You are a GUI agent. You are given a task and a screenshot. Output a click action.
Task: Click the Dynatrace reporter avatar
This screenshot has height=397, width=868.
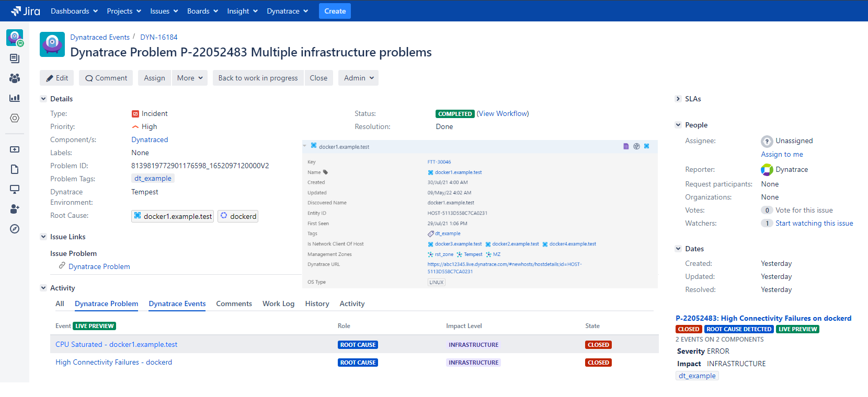[x=767, y=170]
